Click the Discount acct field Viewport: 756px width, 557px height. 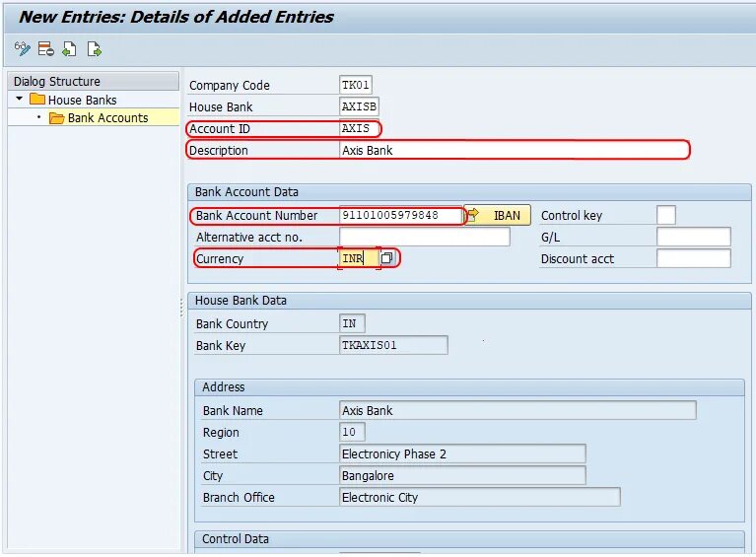[x=693, y=258]
